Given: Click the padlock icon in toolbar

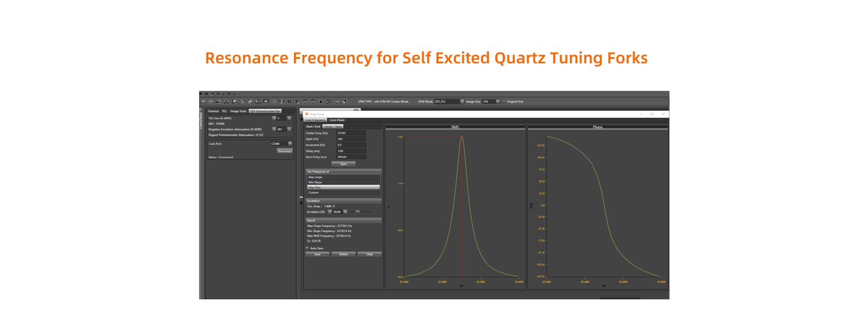Looking at the screenshot, I should [x=321, y=101].
